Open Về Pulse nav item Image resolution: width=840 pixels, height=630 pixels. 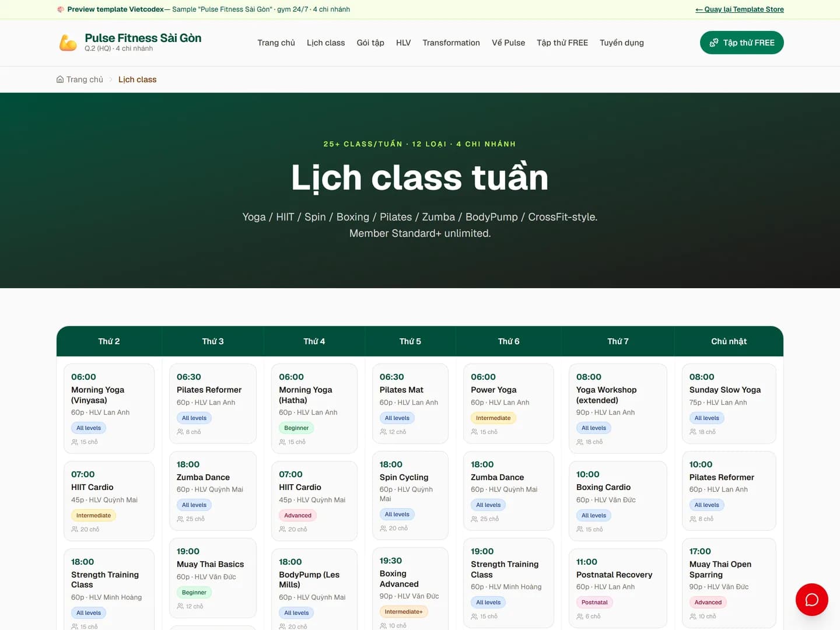[x=508, y=43]
